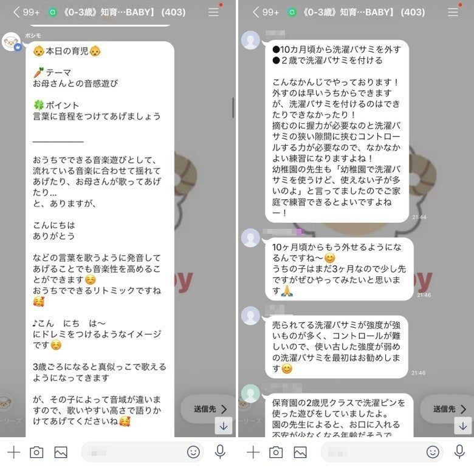Tap the 送信先 button in left chat
This screenshot has width=474, height=476.
pyautogui.click(x=210, y=409)
